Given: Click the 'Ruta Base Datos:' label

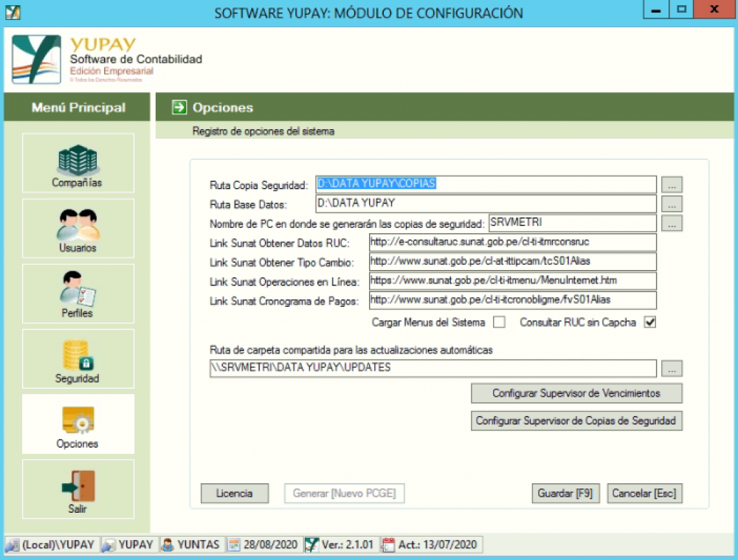Looking at the screenshot, I should point(248,204).
